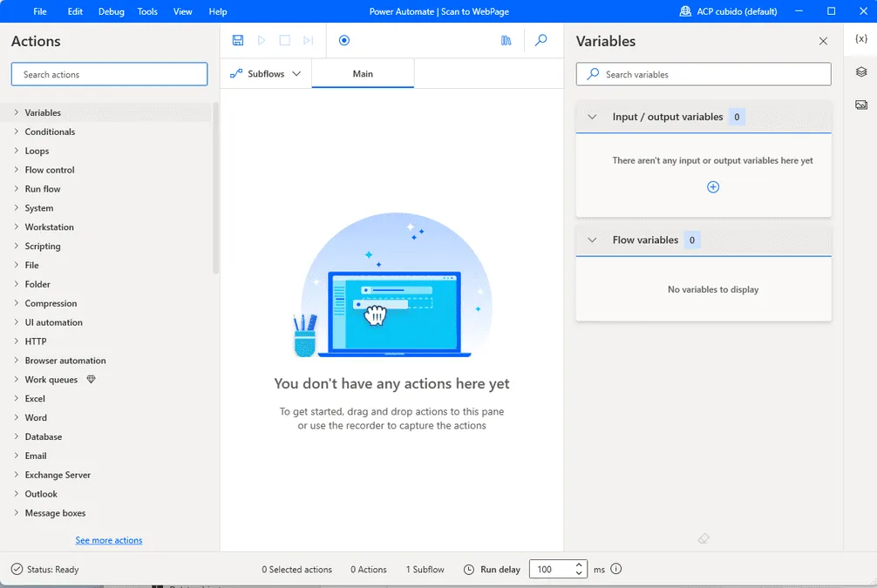Add an input/output variable with the plus button

tap(713, 186)
